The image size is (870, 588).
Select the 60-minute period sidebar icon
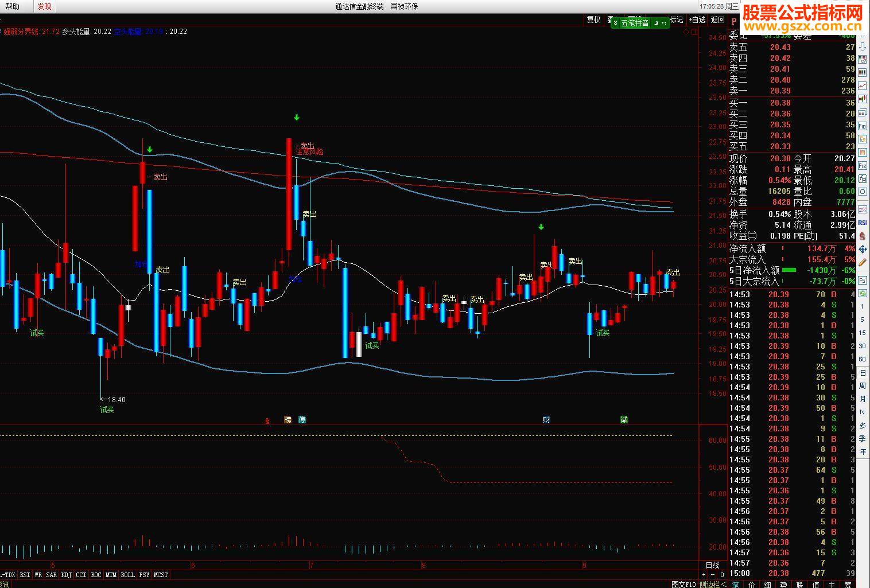point(863,359)
